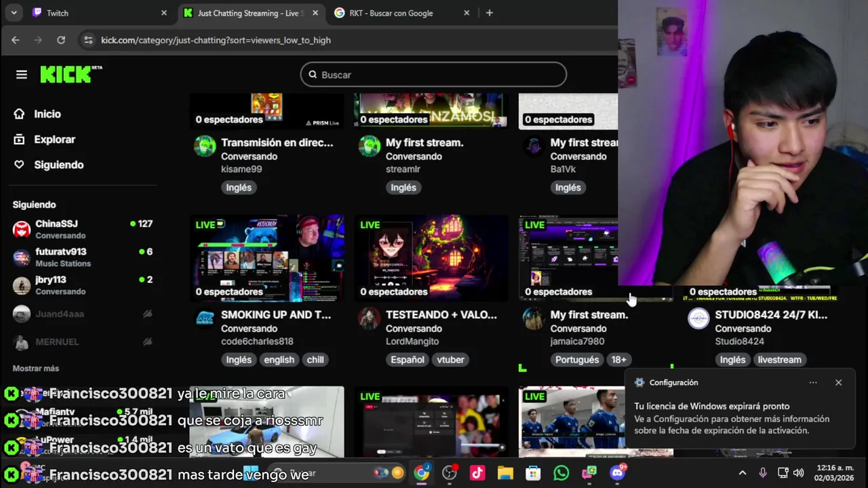
Task: Close the RKT Google tab
Action: click(x=467, y=13)
